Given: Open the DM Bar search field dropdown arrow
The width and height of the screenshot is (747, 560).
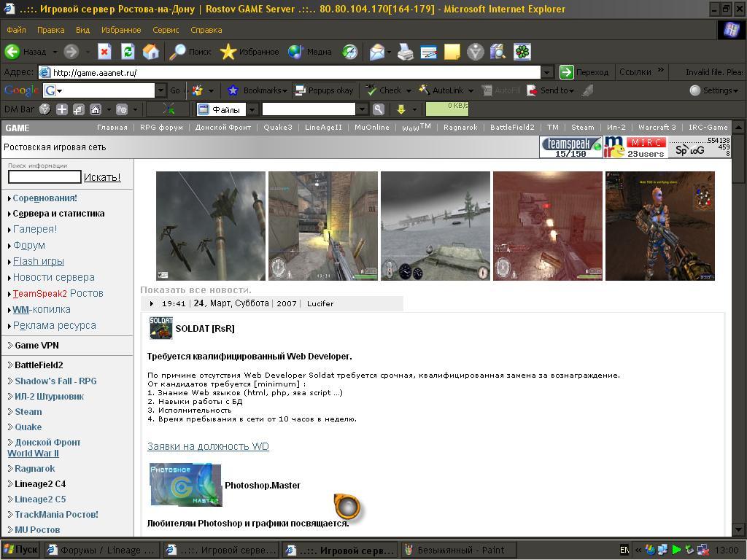Looking at the screenshot, I should point(362,110).
